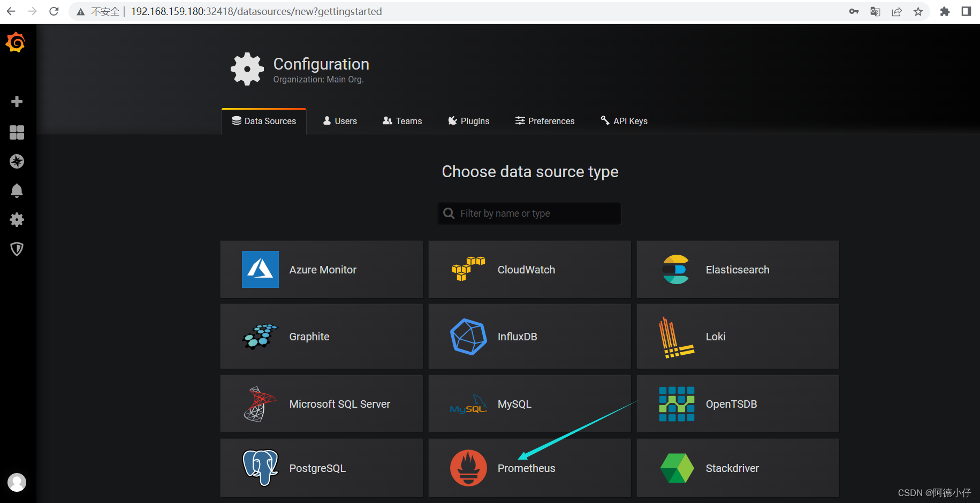Switch to the Preferences tab

pyautogui.click(x=545, y=121)
